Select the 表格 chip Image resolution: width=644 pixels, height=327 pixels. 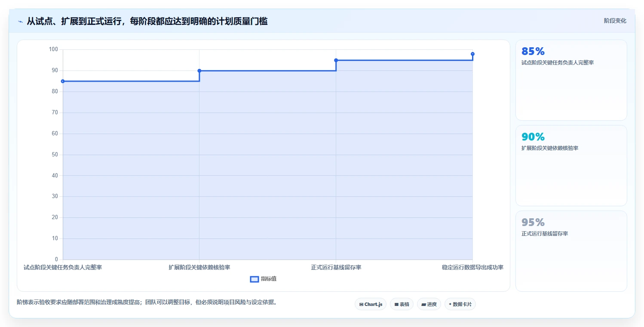click(x=402, y=304)
